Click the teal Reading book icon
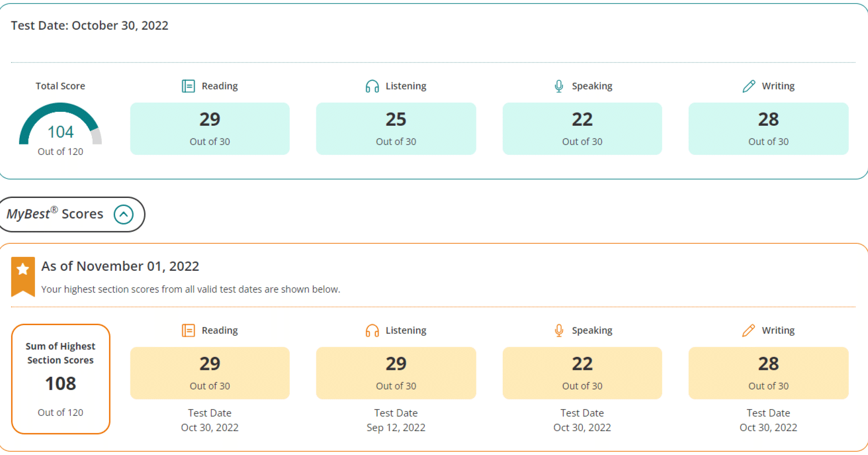This screenshot has width=868, height=455. click(189, 86)
